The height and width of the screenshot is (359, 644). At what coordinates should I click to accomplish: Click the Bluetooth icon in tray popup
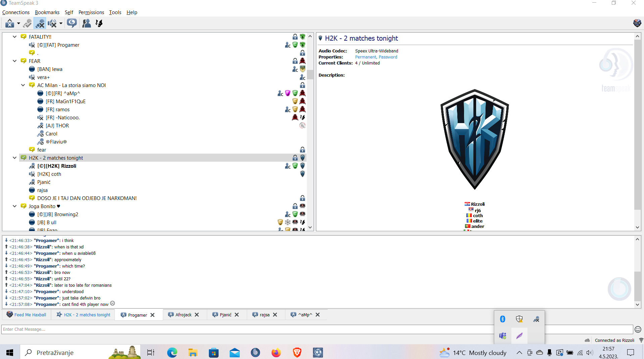[503, 319]
